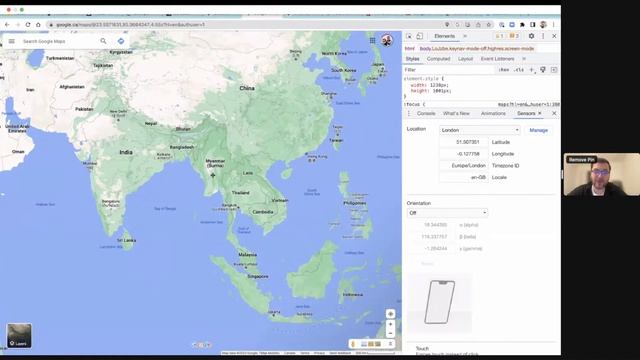Close the Sensors drawer tab
Viewport: 640px width, 360px height.
pos(540,113)
